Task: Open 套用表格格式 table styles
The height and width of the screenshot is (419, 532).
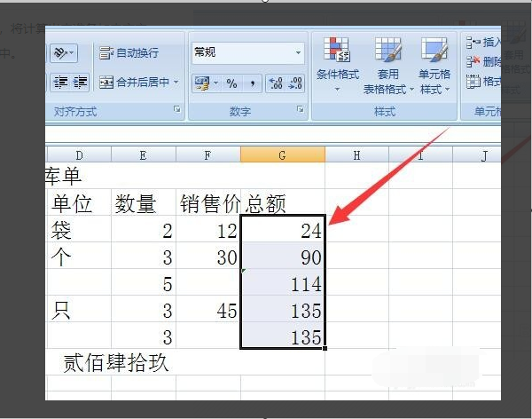Action: click(388, 67)
